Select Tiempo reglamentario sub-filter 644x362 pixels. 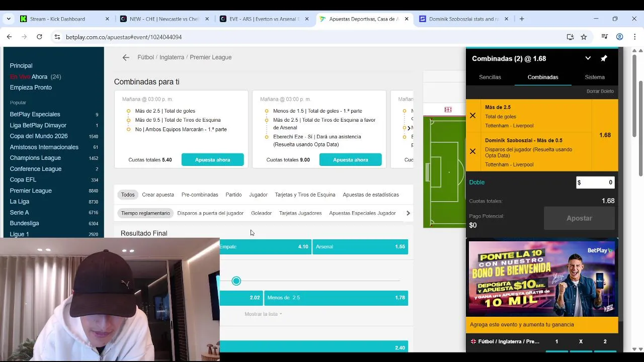click(x=145, y=213)
